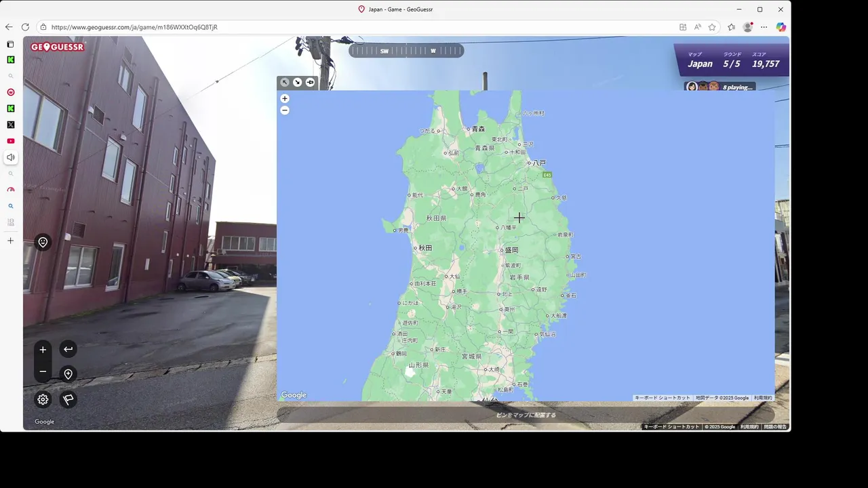The image size is (868, 488).
Task: Open the first green K sidebar tab
Action: click(x=10, y=60)
